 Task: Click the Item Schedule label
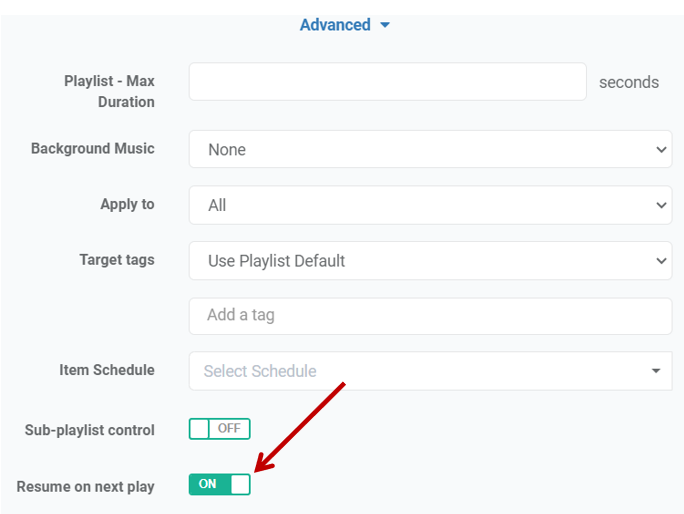click(x=107, y=370)
